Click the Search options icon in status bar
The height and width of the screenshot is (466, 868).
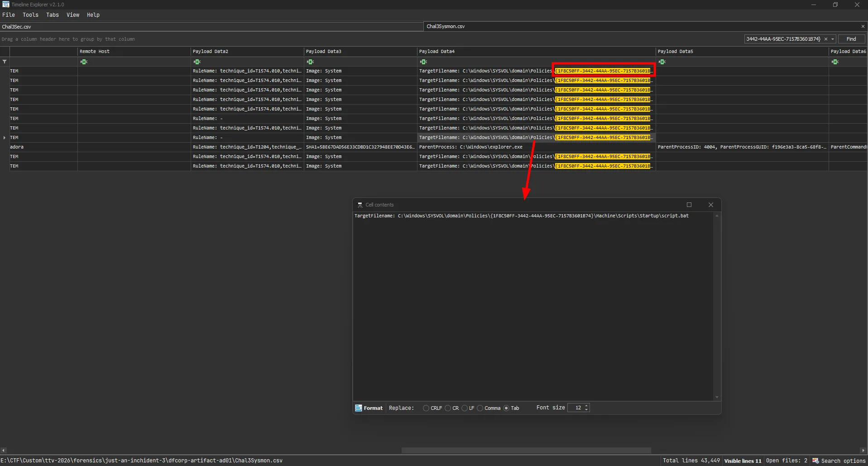coord(815,461)
